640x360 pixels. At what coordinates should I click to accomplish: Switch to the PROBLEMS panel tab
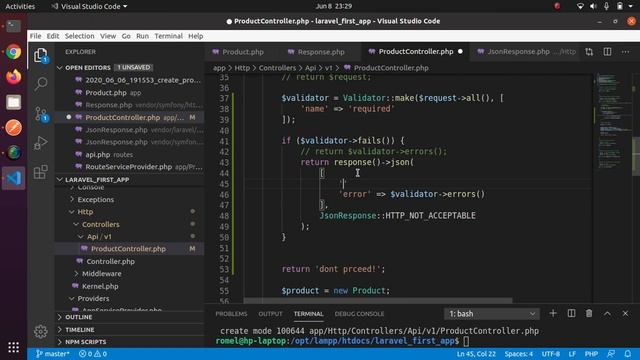tap(231, 313)
